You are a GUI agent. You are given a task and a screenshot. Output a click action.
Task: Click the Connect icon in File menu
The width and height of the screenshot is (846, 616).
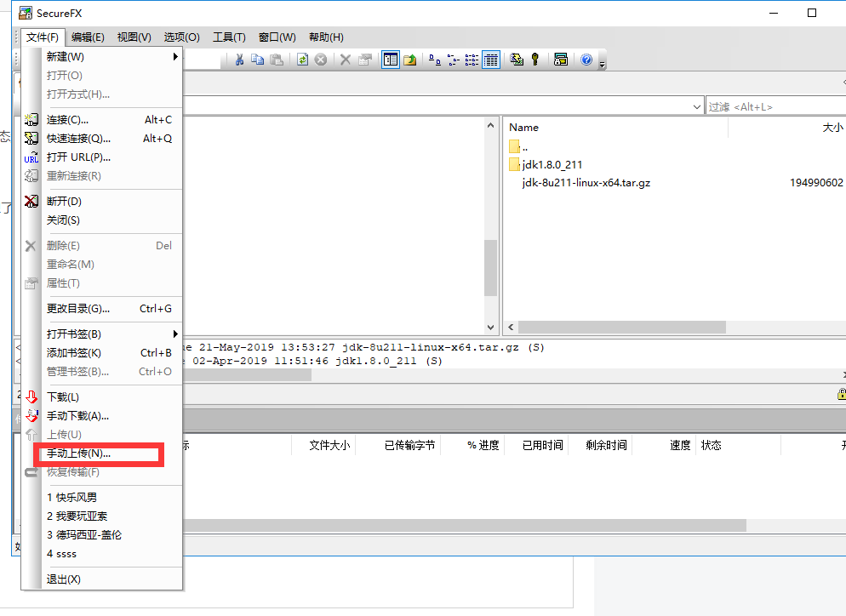coord(31,120)
